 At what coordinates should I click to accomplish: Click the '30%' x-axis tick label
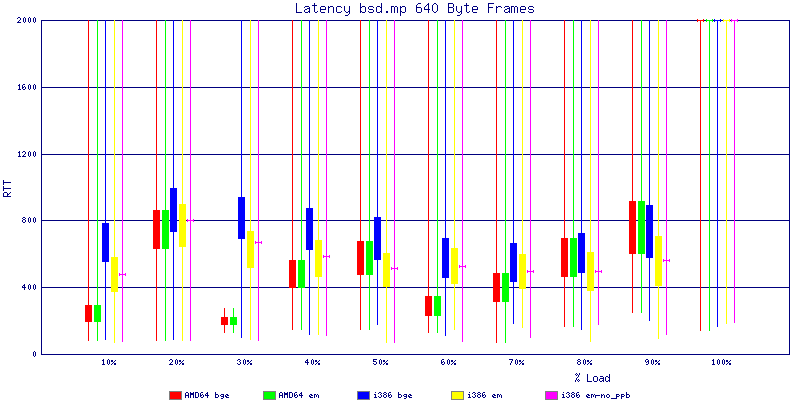click(x=244, y=362)
